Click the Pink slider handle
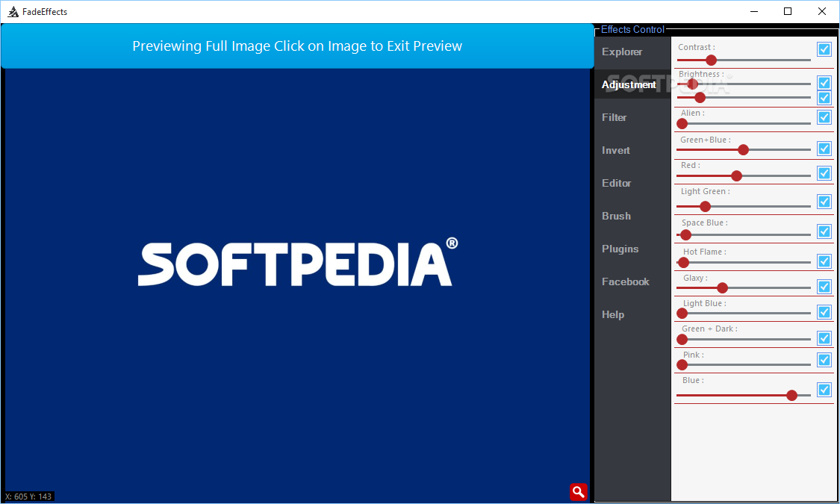The height and width of the screenshot is (504, 840). pos(682,364)
